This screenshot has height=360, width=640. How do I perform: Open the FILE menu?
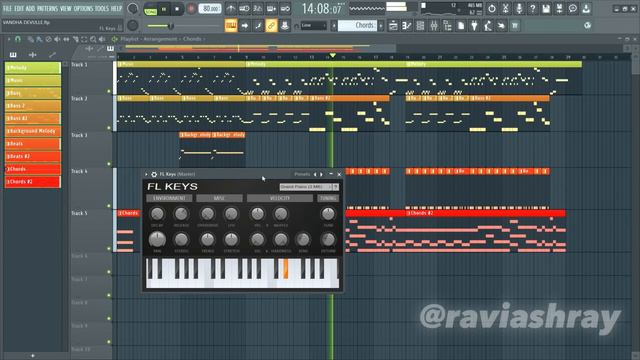point(7,8)
